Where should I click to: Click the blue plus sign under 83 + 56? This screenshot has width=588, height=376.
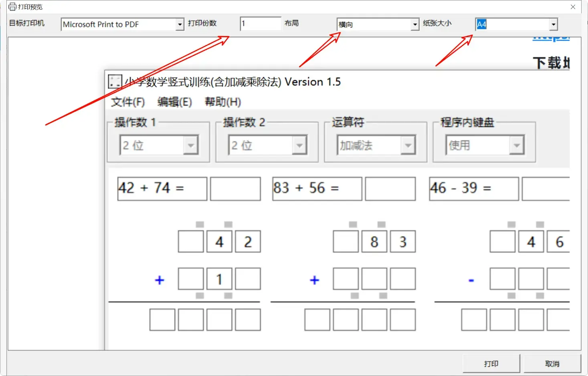coord(314,280)
